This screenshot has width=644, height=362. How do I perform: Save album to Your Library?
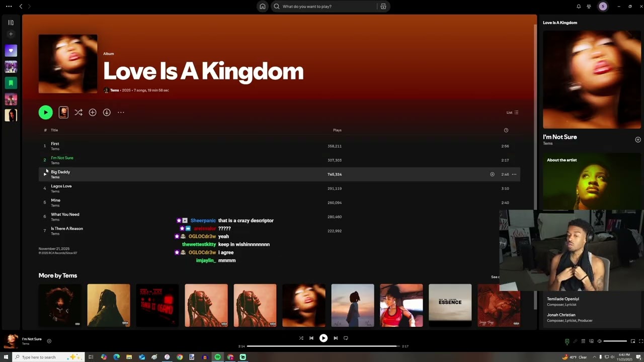(x=93, y=113)
